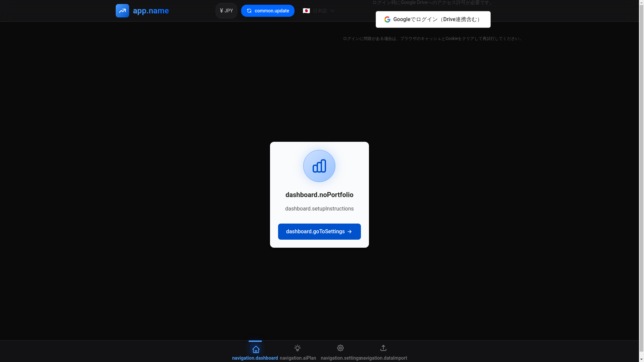Click the dashboard.noPortfolio heading
644x362 pixels.
click(319, 195)
